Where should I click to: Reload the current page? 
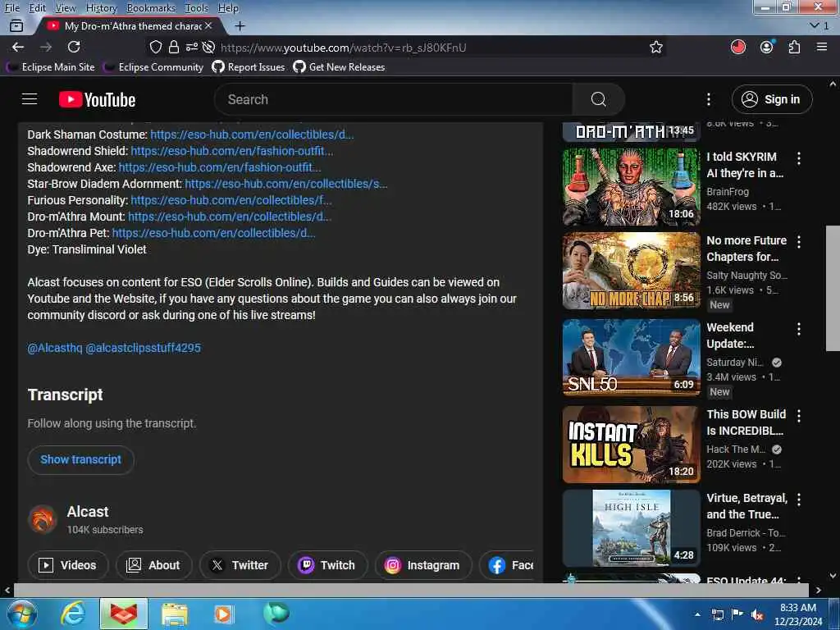[74, 47]
